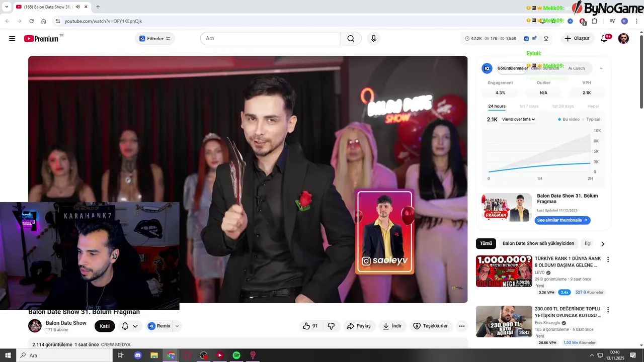Open the TÜRKİYE RANK 1 video thumbnail
The image size is (644, 362).
click(x=504, y=271)
